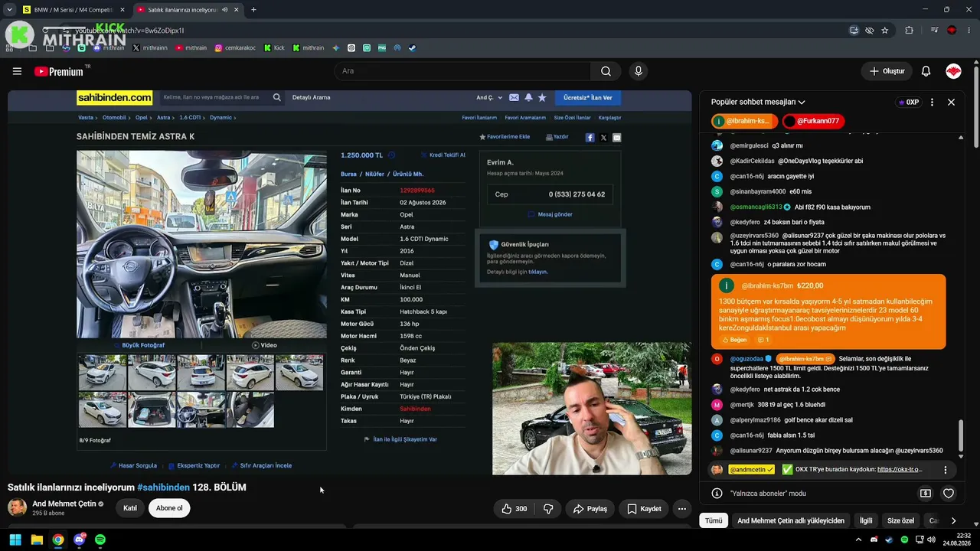Start voice search with the microphone
Viewport: 980px width, 551px height.
[x=639, y=71]
